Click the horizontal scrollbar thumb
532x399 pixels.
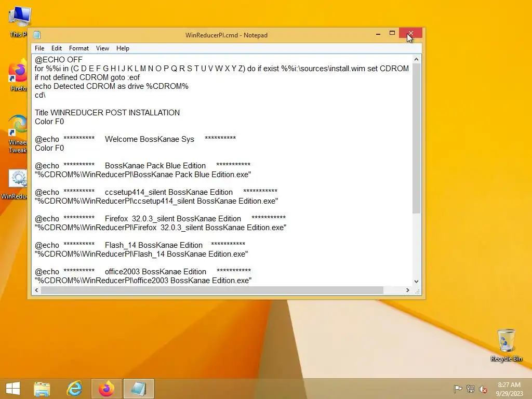(x=212, y=290)
